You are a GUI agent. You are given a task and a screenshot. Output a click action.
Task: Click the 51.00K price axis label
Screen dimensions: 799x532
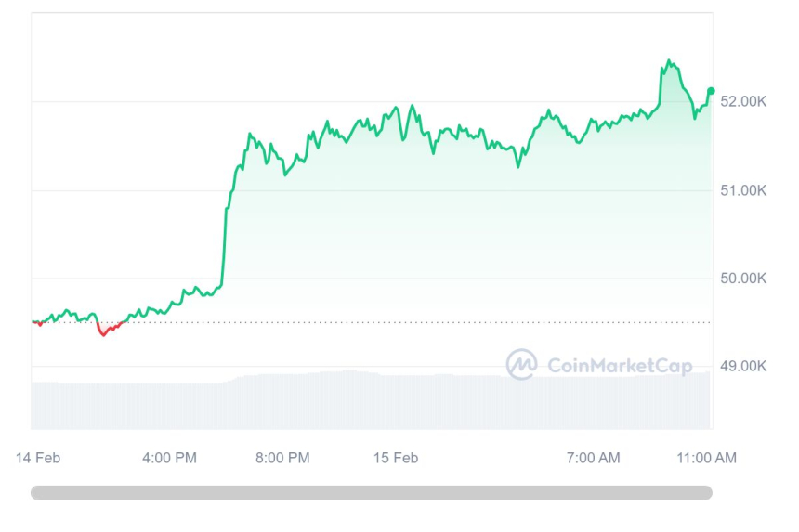743,190
